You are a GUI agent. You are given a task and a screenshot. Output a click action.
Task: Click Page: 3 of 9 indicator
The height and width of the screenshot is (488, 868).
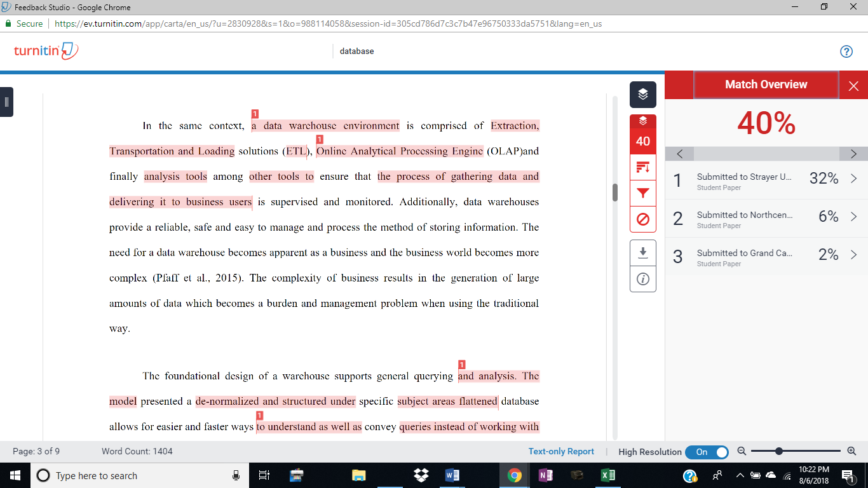pyautogui.click(x=36, y=451)
